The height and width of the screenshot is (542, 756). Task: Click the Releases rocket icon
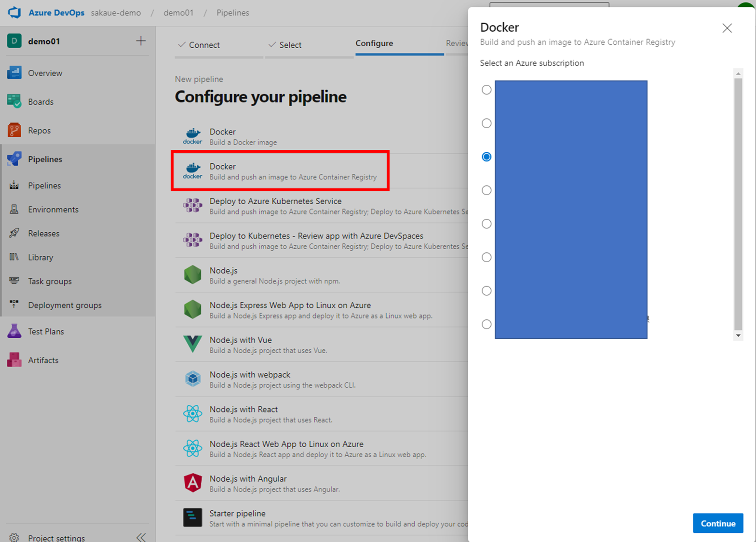click(14, 233)
